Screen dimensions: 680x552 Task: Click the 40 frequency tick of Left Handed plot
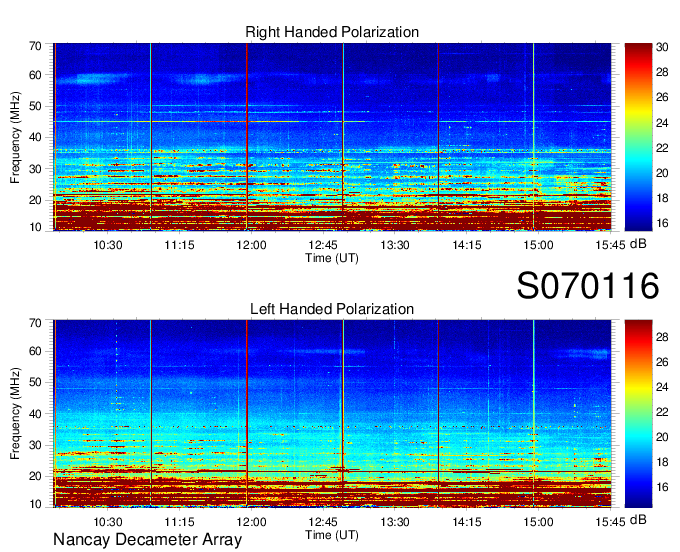coord(35,414)
